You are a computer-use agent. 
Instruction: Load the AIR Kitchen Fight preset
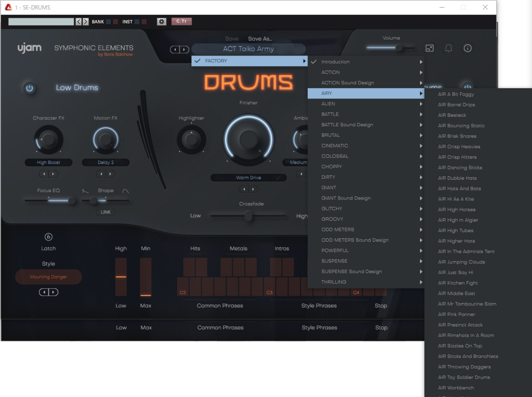(x=478, y=283)
